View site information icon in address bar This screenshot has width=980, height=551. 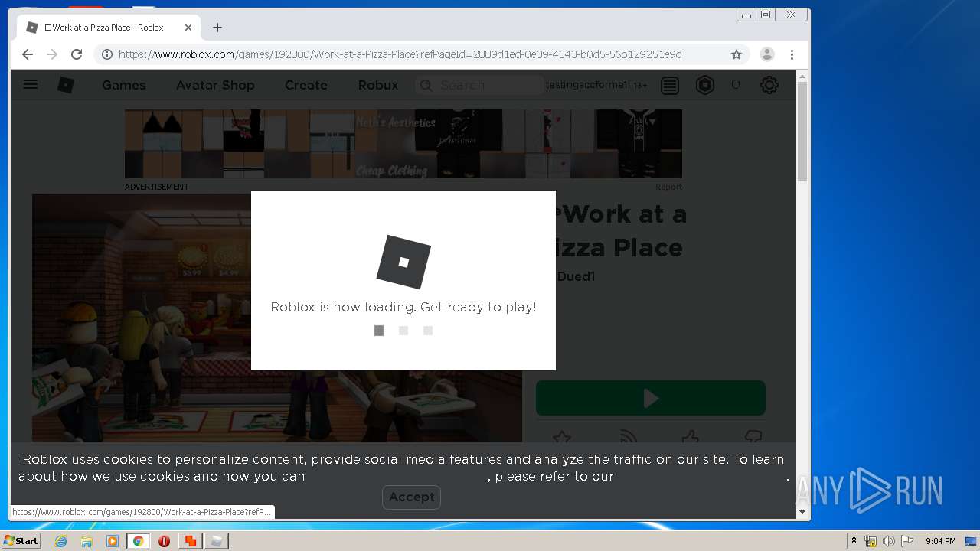click(x=107, y=54)
